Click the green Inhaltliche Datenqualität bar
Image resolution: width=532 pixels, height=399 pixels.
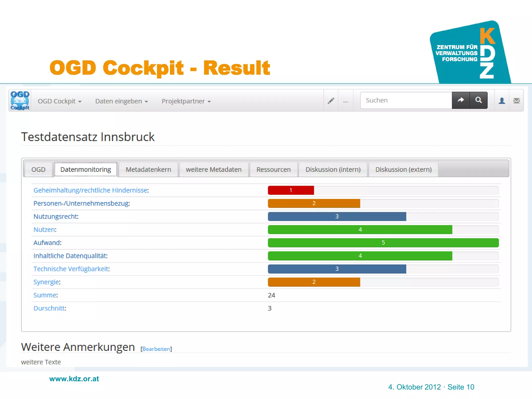(360, 256)
